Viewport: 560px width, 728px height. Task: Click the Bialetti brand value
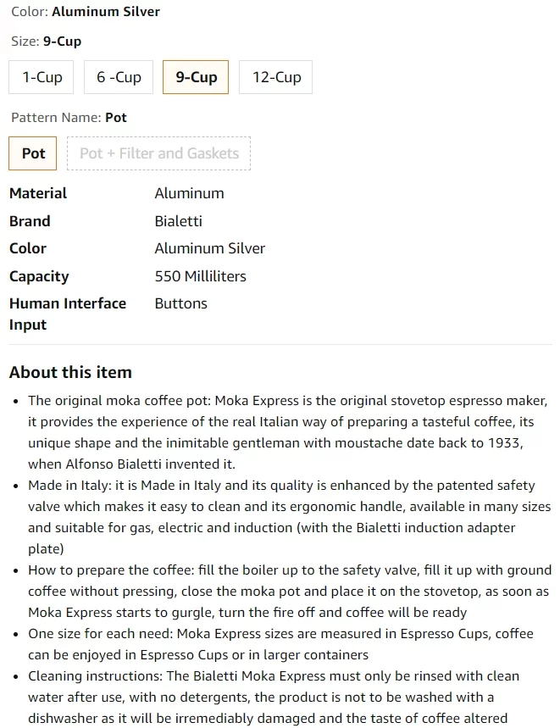pyautogui.click(x=178, y=221)
